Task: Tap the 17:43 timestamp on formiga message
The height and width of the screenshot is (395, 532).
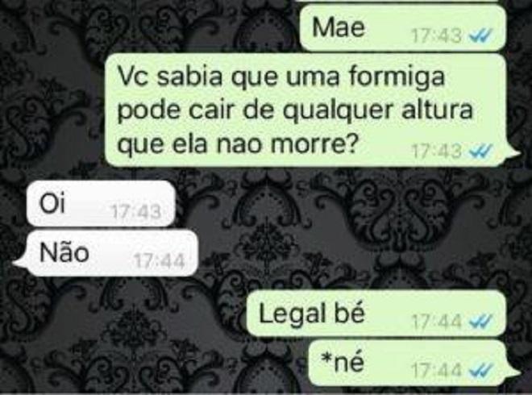Action: [x=437, y=152]
